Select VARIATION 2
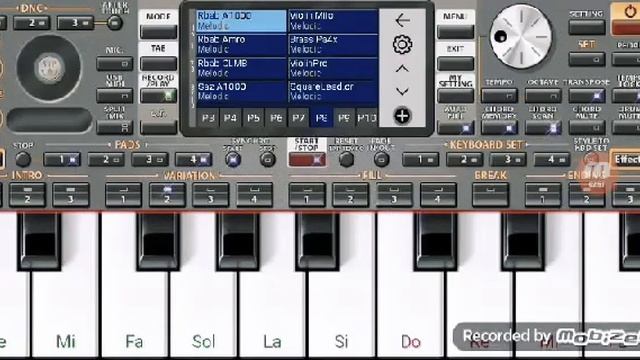 tap(167, 195)
